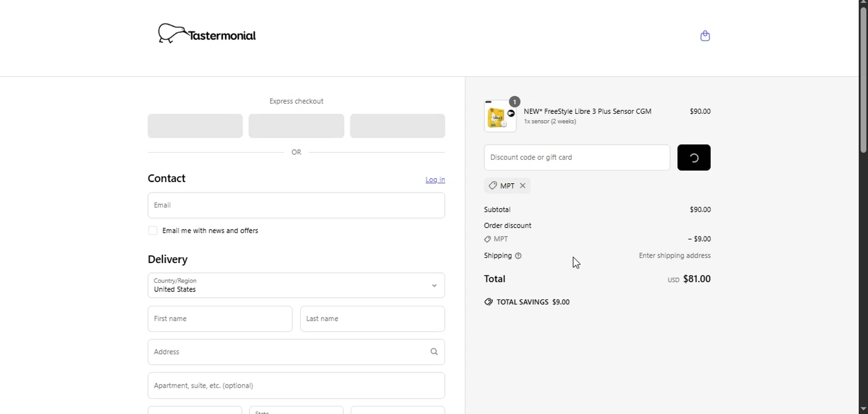Focus the Address field
This screenshot has height=414, width=868.
point(296,352)
